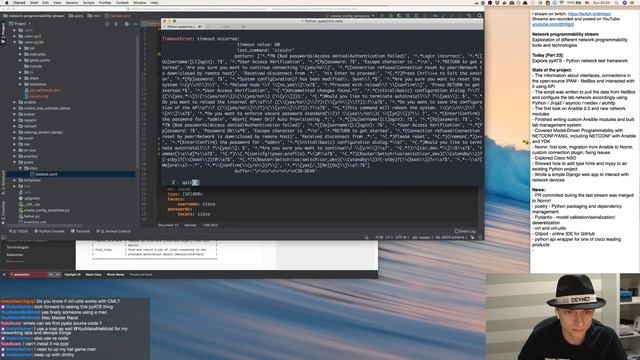Select create_config_templates.py file
Image resolution: width=640 pixels, height=360 pixels.
[44, 210]
